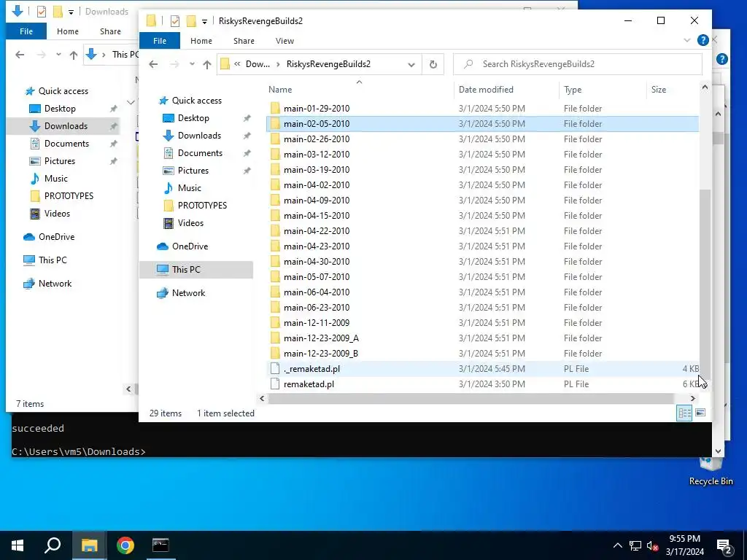The width and height of the screenshot is (747, 560).
Task: Click File Explorer taskbar icon
Action: pos(89,545)
